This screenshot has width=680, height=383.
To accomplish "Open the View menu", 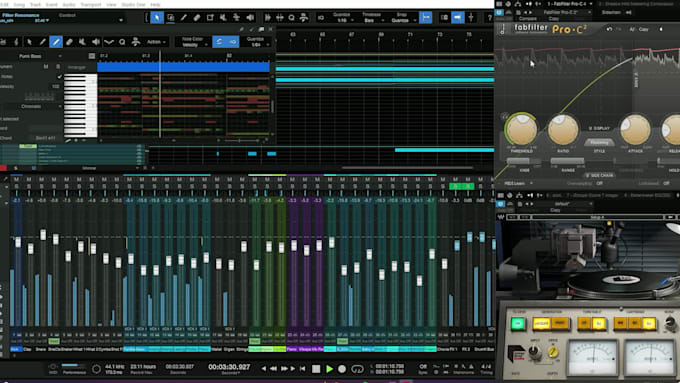I will (x=111, y=4).
